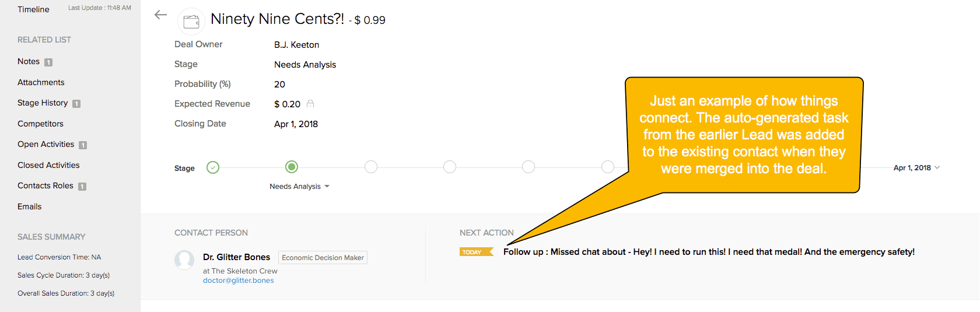Click the Timeline heading in sidebar
Viewport: 980px width, 312px height.
33,9
